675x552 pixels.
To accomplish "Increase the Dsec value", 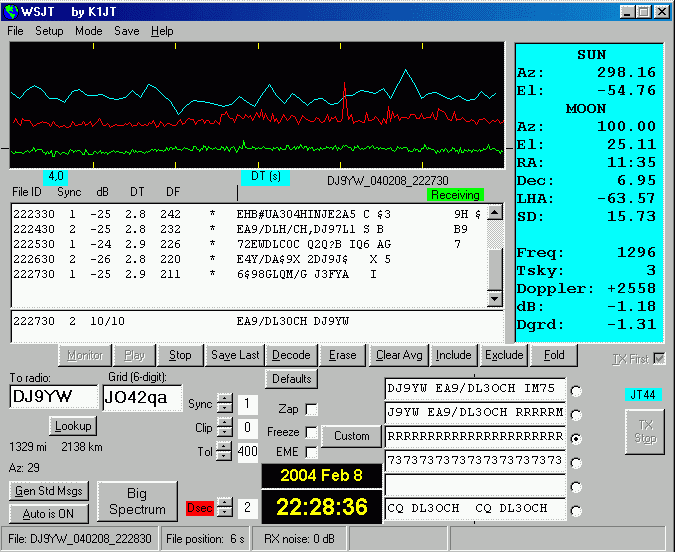I will click(224, 502).
